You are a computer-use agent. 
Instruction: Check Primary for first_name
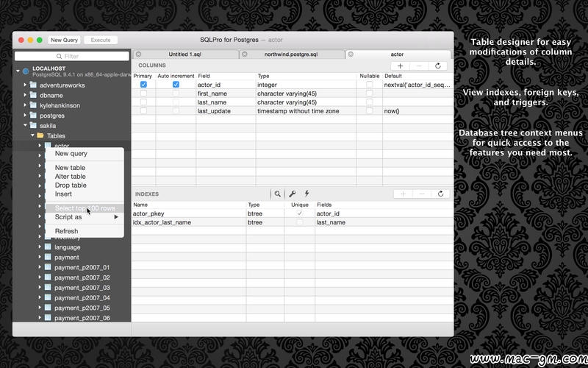(143, 93)
